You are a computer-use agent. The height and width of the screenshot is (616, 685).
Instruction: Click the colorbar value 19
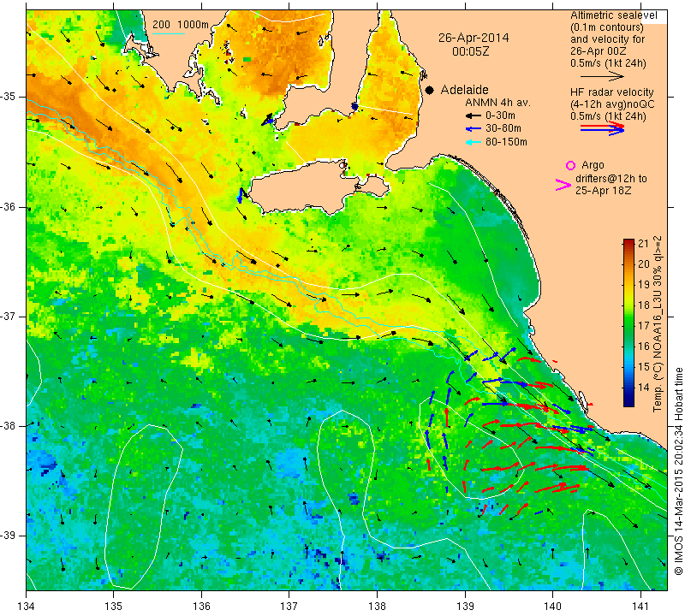(644, 285)
